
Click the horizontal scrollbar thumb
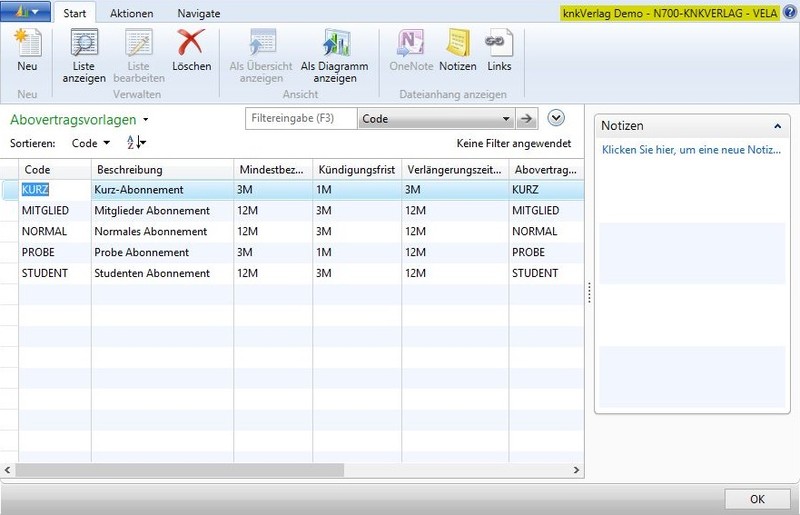click(180, 470)
